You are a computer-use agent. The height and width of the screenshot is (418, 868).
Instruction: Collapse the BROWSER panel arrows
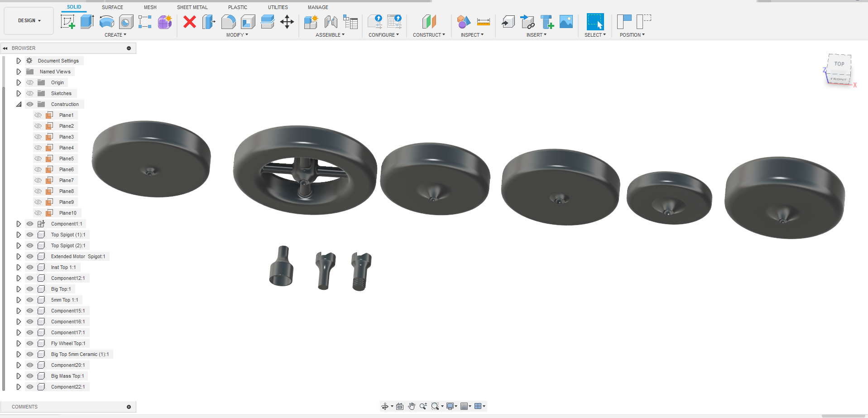coord(5,48)
